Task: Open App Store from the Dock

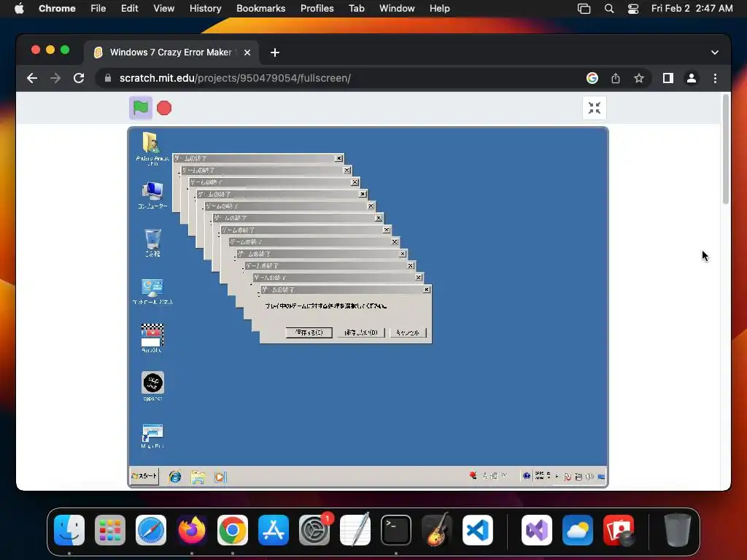Action: pyautogui.click(x=274, y=530)
